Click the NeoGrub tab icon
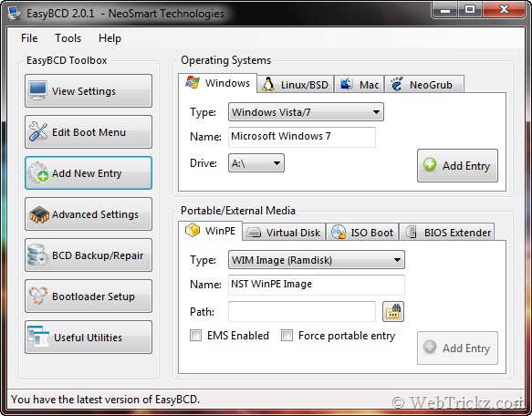 (396, 84)
